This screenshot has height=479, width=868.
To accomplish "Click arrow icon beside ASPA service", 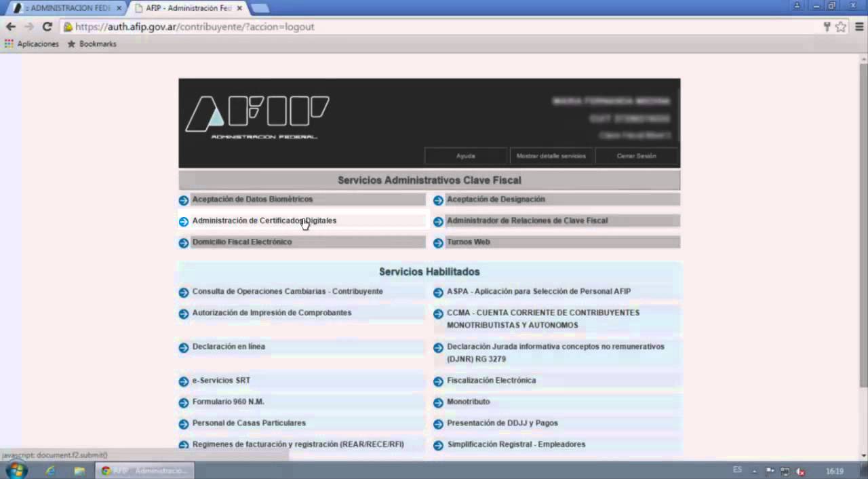I will tap(438, 292).
